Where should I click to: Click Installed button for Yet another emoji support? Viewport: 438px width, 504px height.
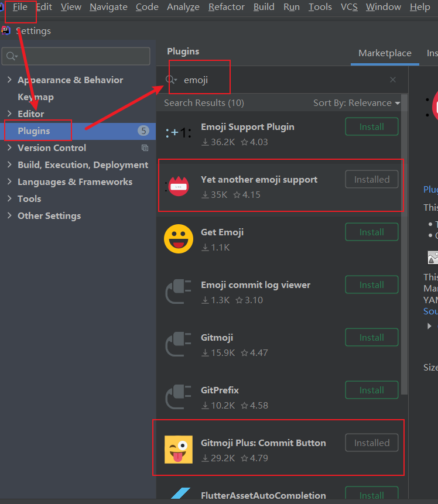click(372, 179)
